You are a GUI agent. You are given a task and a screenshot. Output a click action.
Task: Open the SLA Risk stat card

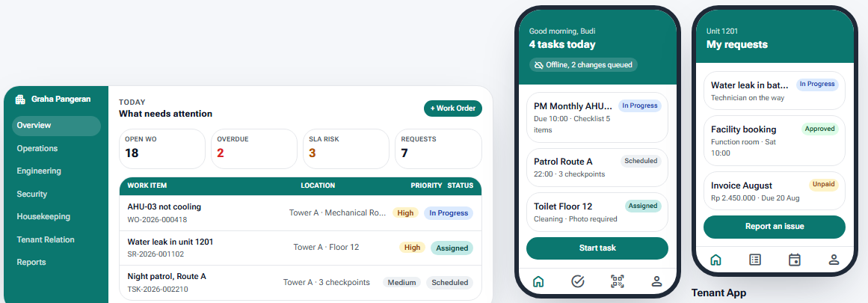click(x=346, y=149)
